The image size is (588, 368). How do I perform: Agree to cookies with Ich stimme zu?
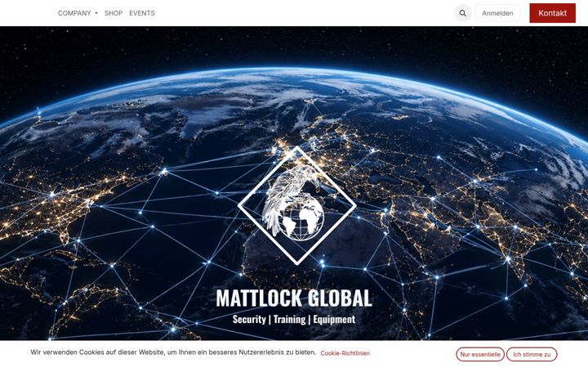532,354
